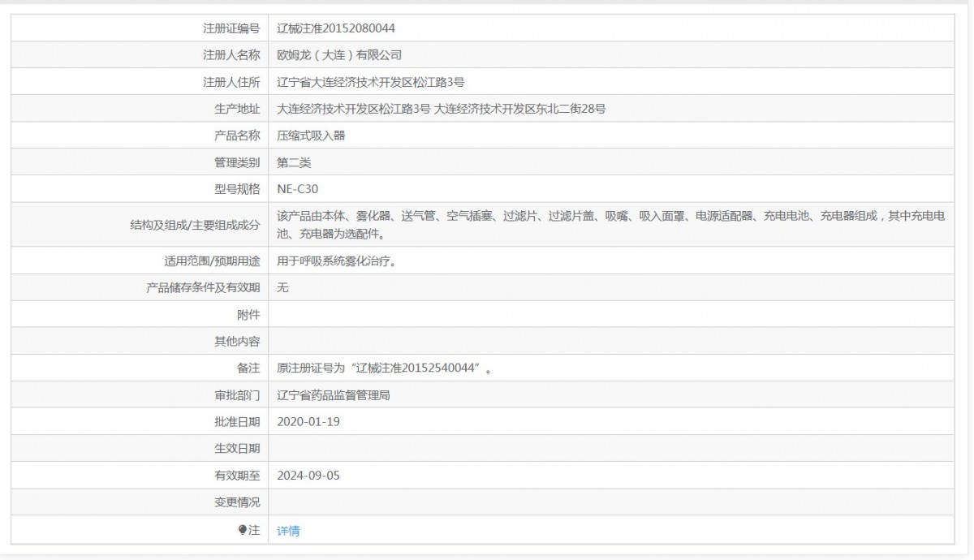Open the 详情 link in the 注 row
The width and height of the screenshot is (974, 560).
pyautogui.click(x=288, y=531)
